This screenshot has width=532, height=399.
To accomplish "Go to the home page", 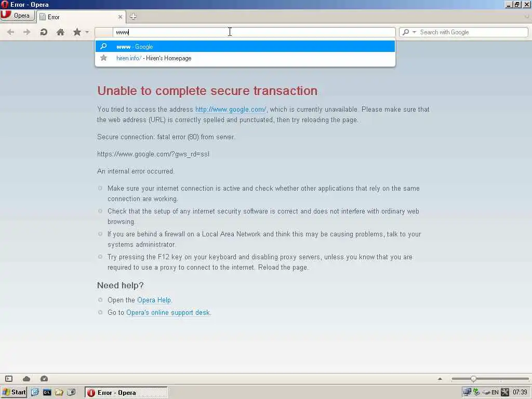I will (60, 32).
